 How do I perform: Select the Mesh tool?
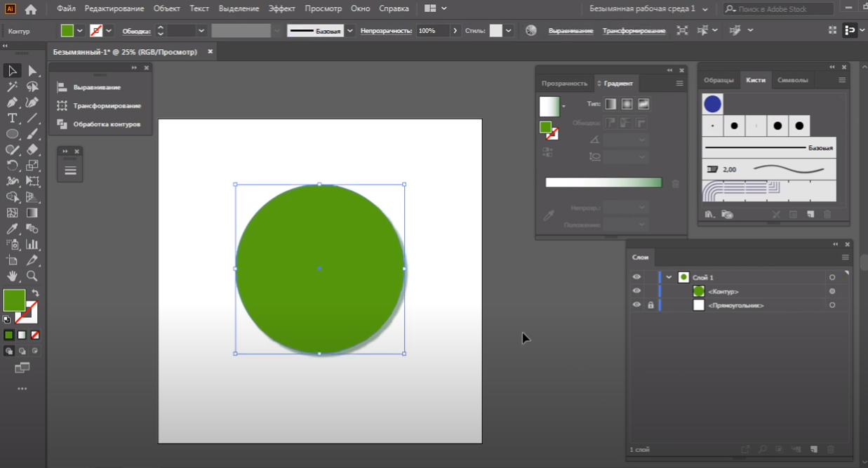click(12, 213)
